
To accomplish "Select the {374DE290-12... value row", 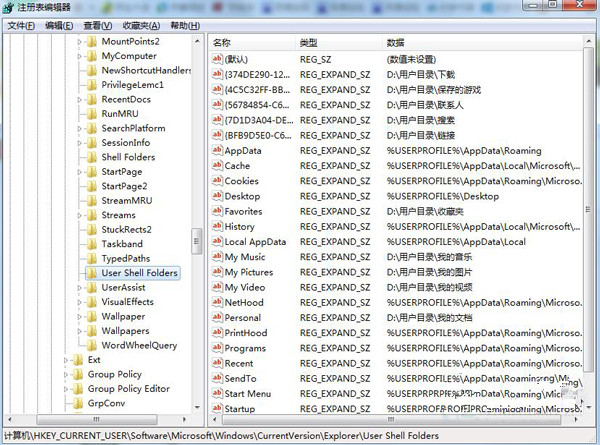I will pos(396,74).
